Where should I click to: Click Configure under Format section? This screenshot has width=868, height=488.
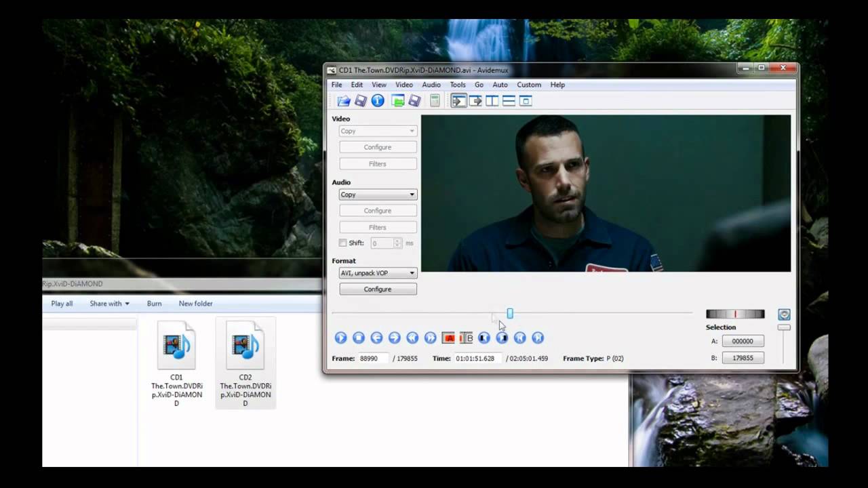point(378,289)
